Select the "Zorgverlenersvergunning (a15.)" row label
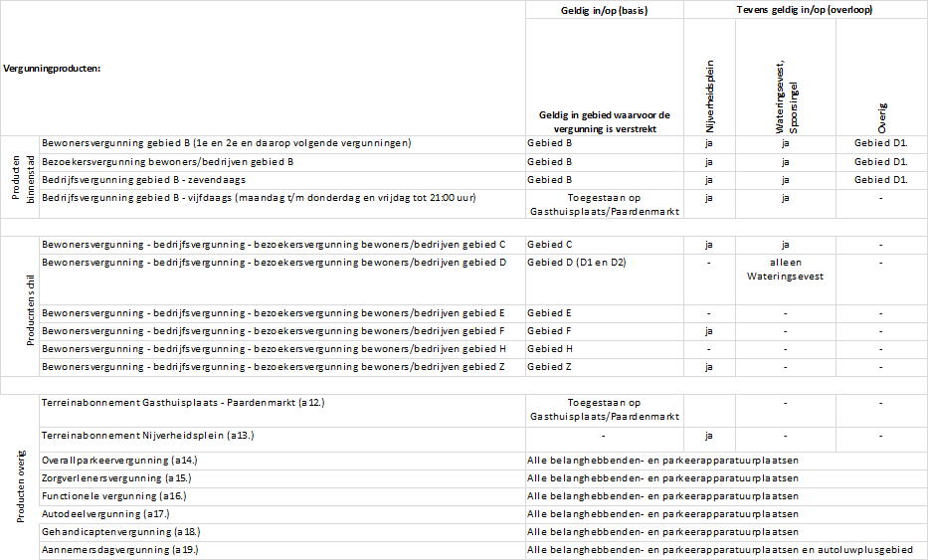This screenshot has height=560, width=928. coord(117,478)
